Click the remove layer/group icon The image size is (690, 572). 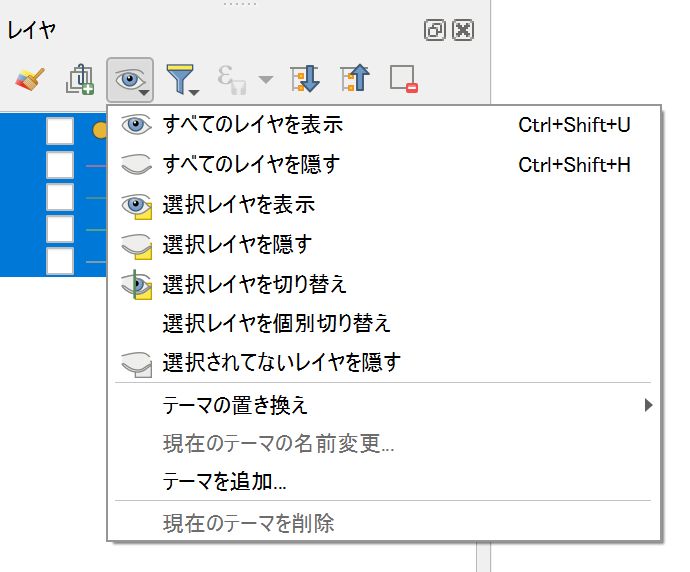click(x=404, y=79)
